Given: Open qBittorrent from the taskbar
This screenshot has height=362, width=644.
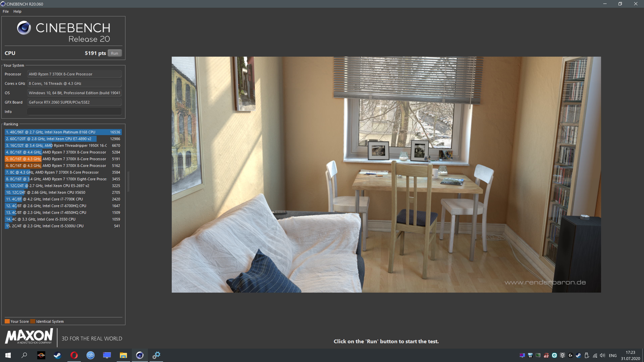Looking at the screenshot, I should point(91,355).
